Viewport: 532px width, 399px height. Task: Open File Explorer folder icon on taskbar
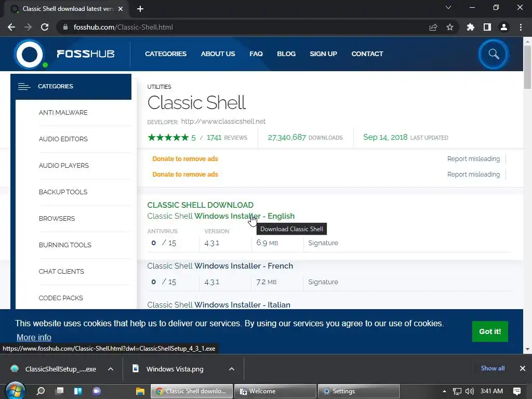point(140,391)
